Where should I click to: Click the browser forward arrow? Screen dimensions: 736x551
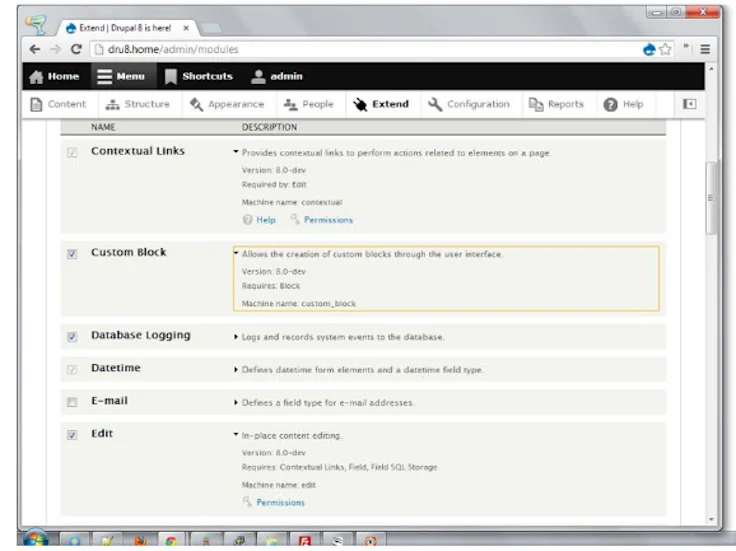pos(55,49)
